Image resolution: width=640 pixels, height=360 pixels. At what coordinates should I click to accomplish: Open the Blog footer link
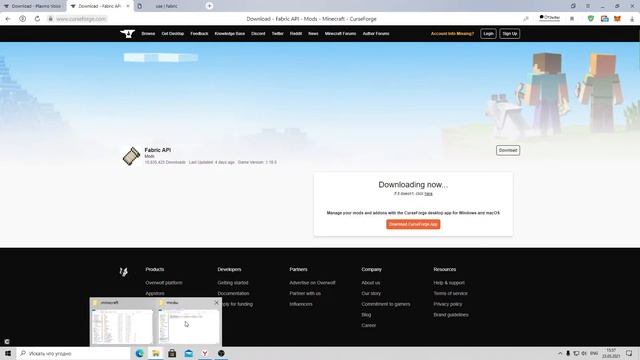click(x=366, y=315)
